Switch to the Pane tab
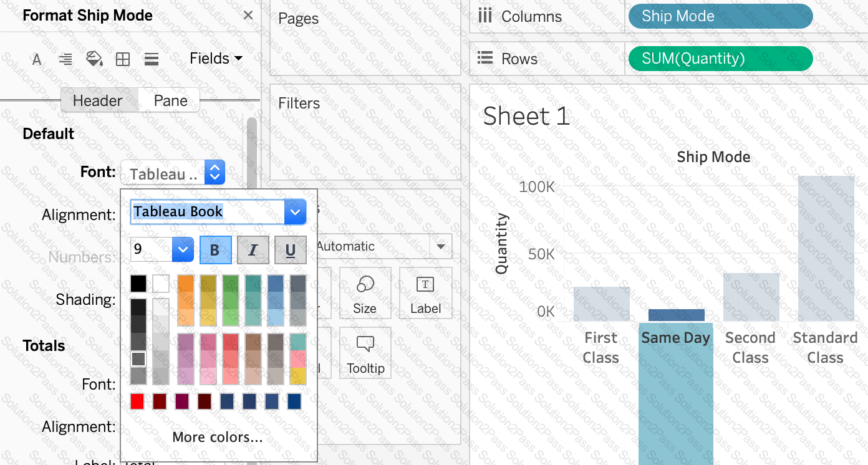Viewport: 868px width, 465px height. pos(170,100)
